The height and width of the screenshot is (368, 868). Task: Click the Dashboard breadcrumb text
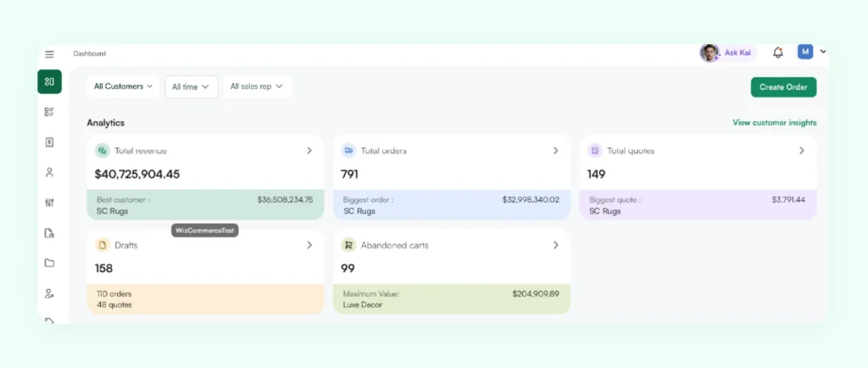(90, 53)
